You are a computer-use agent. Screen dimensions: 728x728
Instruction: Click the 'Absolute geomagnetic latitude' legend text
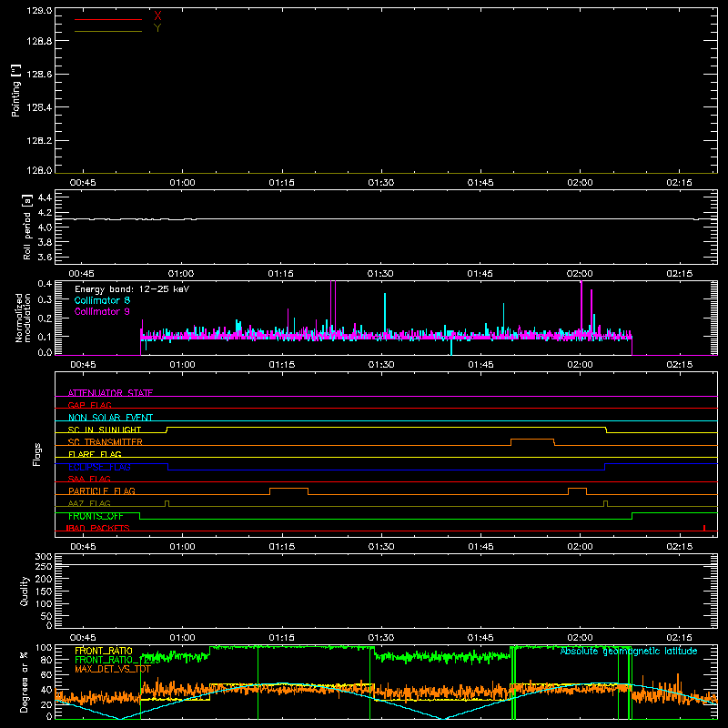coord(629,651)
